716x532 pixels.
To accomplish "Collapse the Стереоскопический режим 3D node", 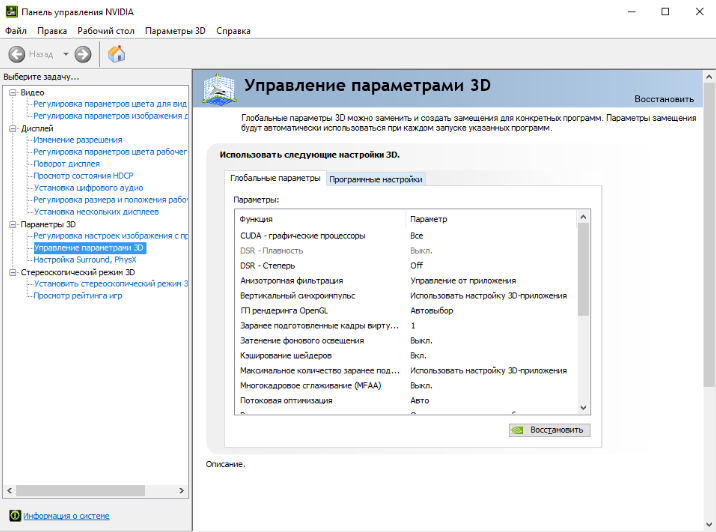I will 12,272.
